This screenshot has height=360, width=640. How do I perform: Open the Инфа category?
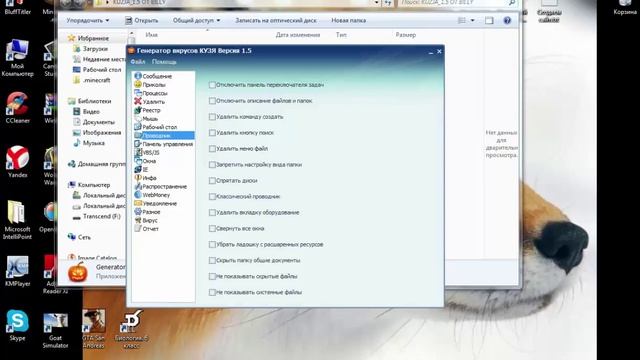pyautogui.click(x=146, y=178)
